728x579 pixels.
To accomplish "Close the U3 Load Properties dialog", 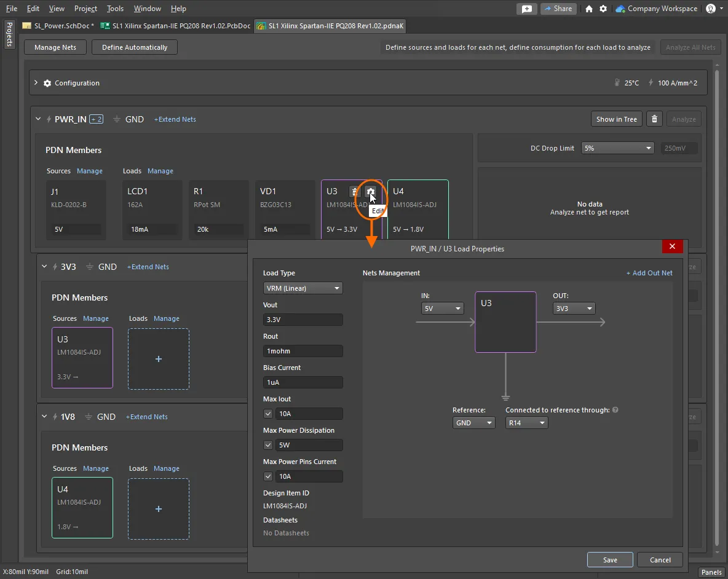I will [x=671, y=246].
